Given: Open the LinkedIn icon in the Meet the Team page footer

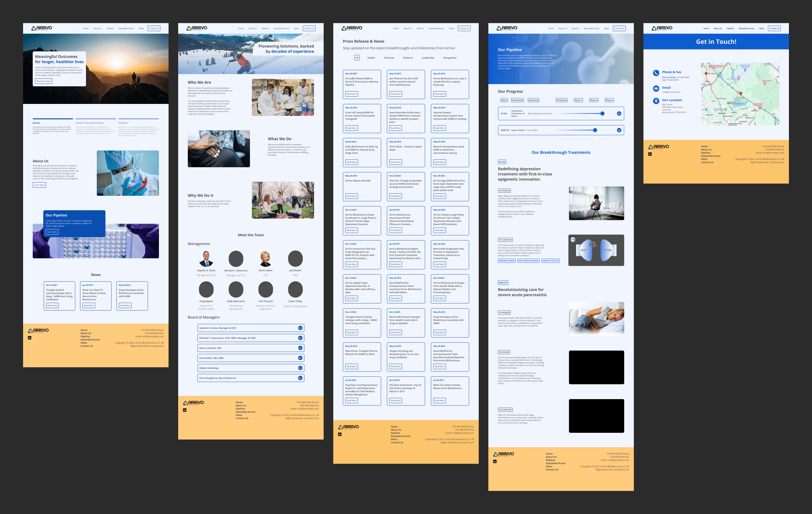Looking at the screenshot, I should coord(185,410).
